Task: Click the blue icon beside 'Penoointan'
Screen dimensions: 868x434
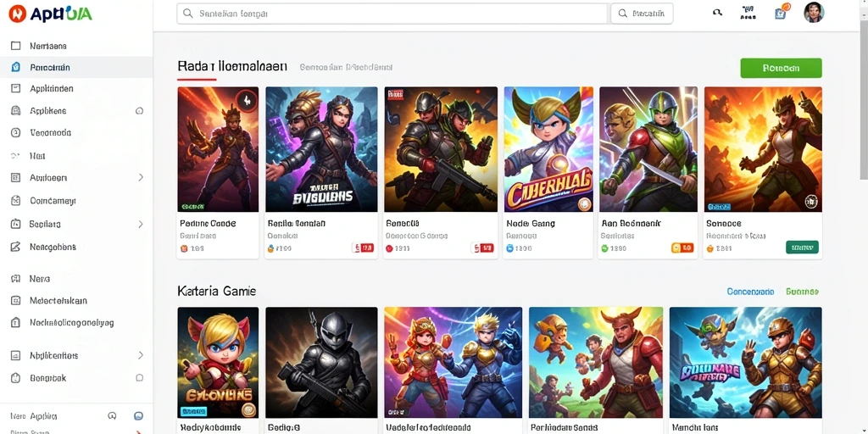Action: tap(15, 68)
